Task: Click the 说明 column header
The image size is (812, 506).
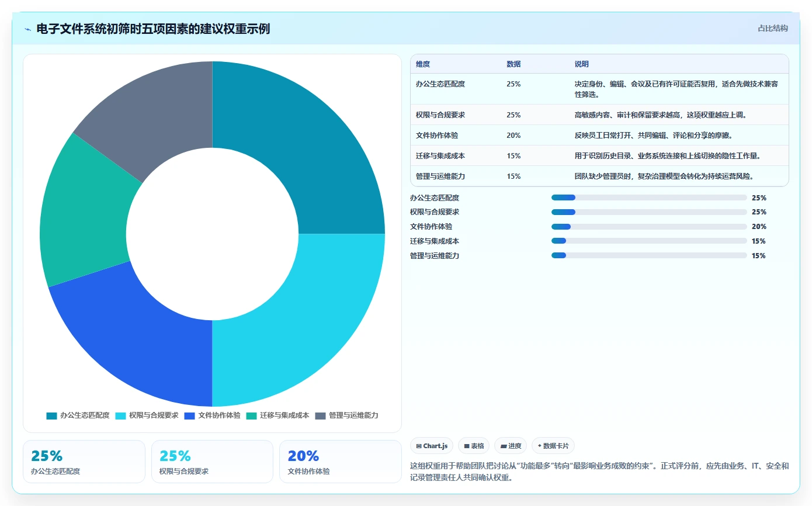Action: pos(582,64)
